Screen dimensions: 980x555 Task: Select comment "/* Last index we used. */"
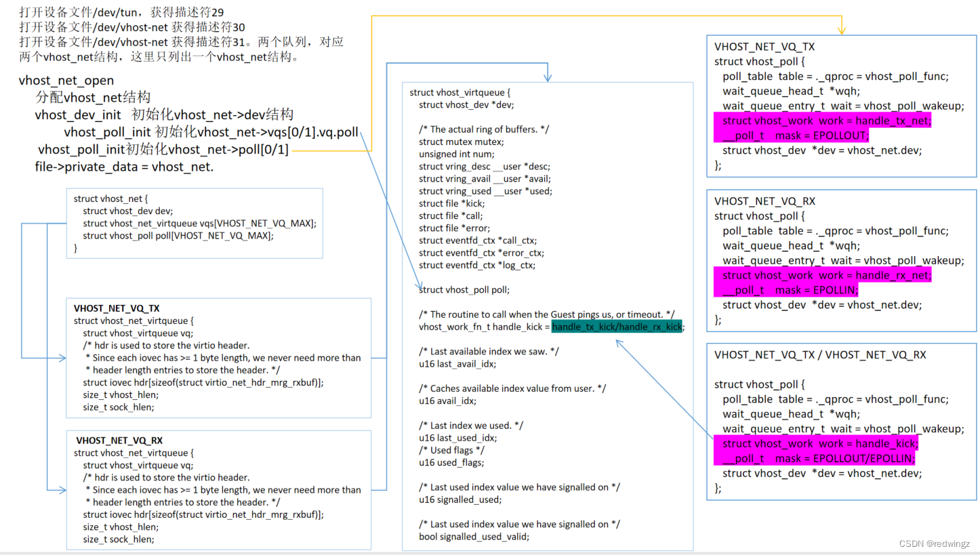(471, 426)
